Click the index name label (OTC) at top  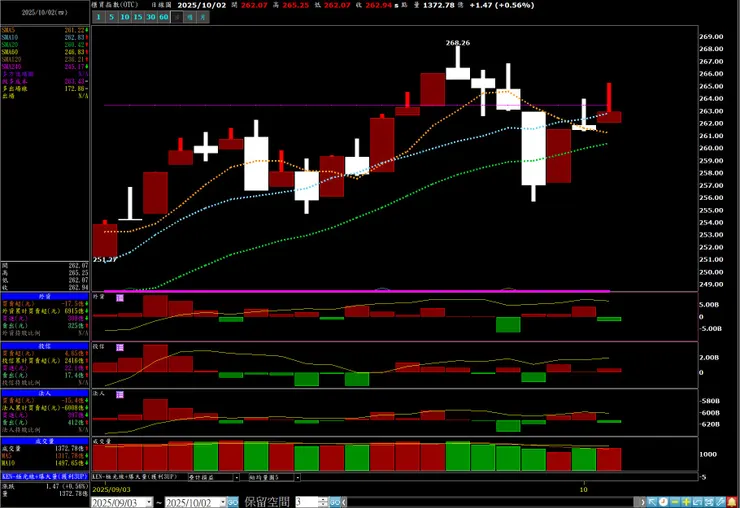click(x=116, y=5)
